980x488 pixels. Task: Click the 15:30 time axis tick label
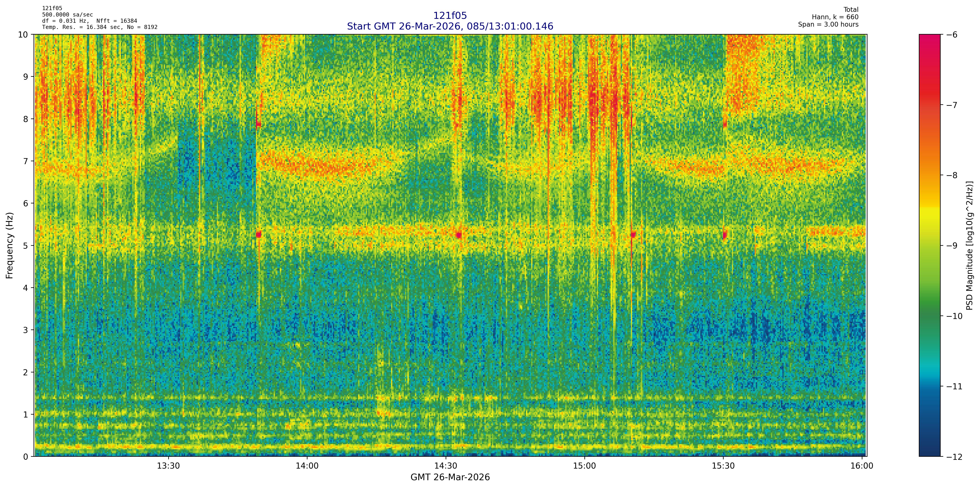(x=723, y=466)
